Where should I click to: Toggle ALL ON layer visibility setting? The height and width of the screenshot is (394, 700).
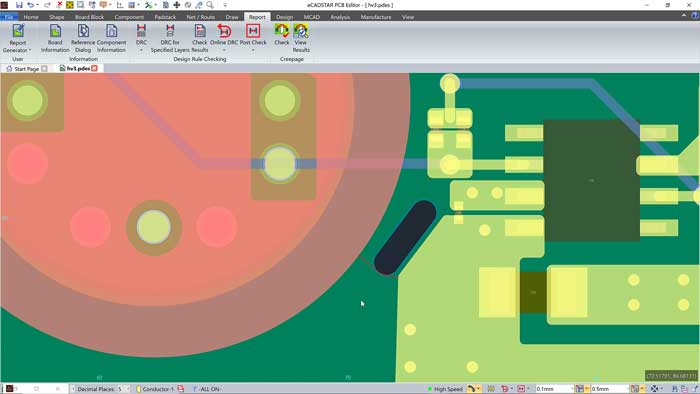207,389
